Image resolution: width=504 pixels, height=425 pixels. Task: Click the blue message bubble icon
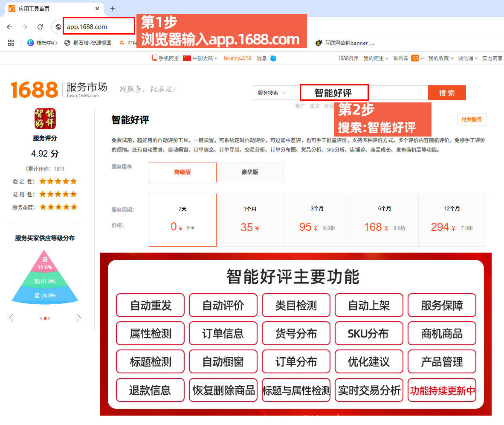click(273, 58)
